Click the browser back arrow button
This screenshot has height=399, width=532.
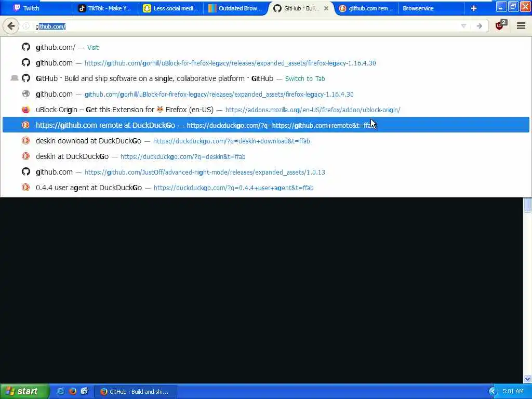[11, 26]
